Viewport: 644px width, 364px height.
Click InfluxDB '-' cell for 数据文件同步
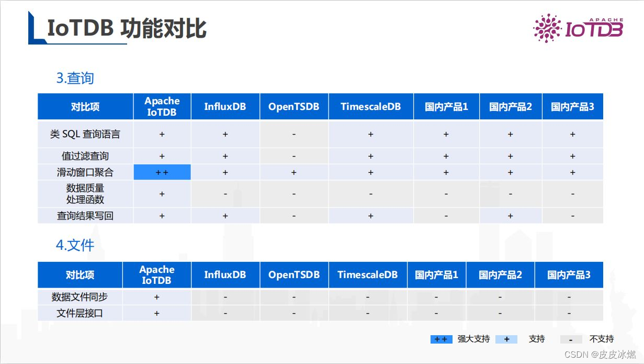coord(225,297)
